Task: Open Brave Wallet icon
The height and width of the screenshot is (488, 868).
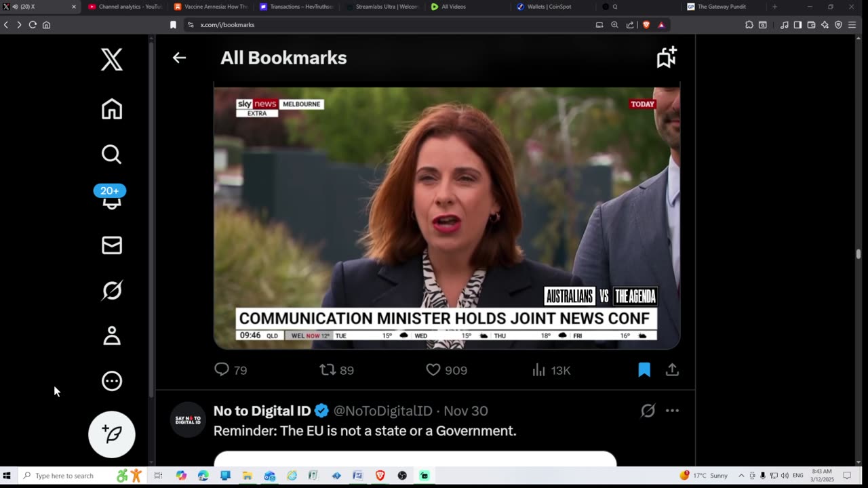Action: [811, 24]
